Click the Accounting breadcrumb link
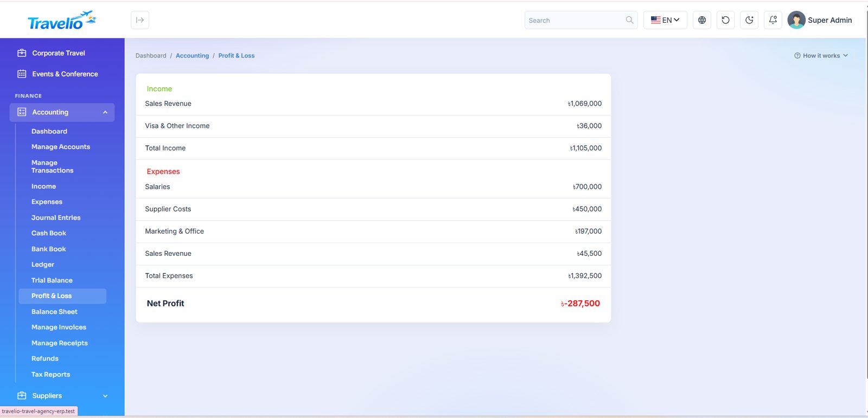868x418 pixels. pyautogui.click(x=192, y=56)
